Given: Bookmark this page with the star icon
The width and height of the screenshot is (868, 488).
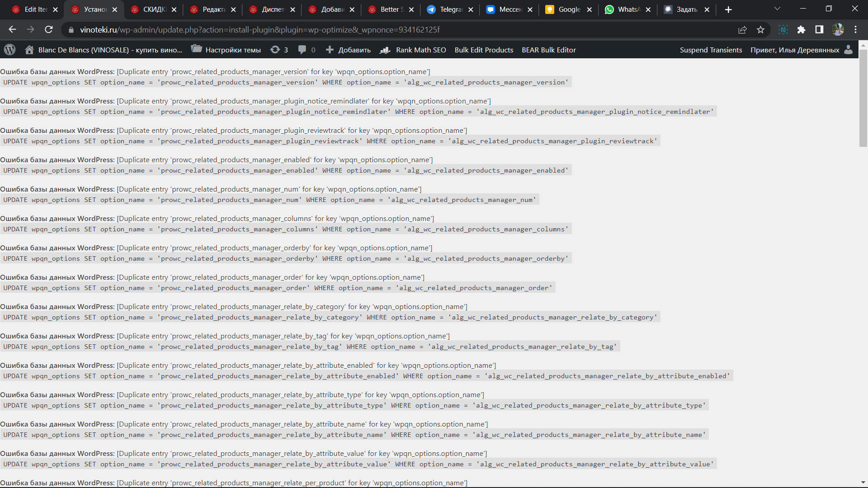Looking at the screenshot, I should [760, 30].
